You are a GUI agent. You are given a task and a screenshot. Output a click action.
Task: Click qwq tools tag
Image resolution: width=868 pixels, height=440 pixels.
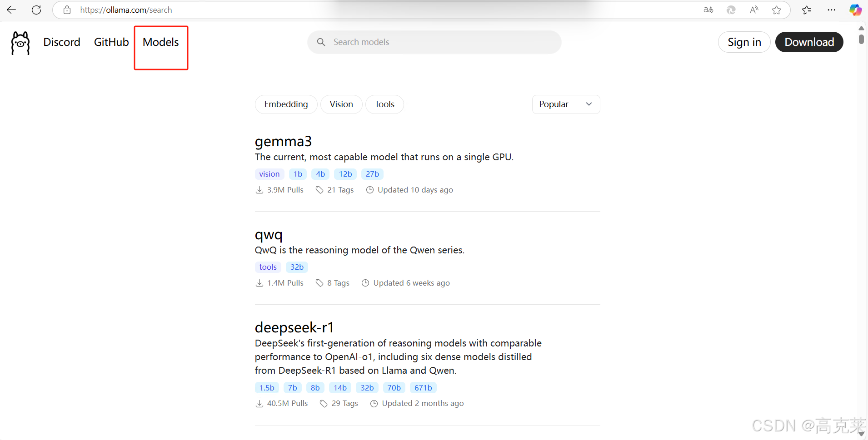(268, 267)
